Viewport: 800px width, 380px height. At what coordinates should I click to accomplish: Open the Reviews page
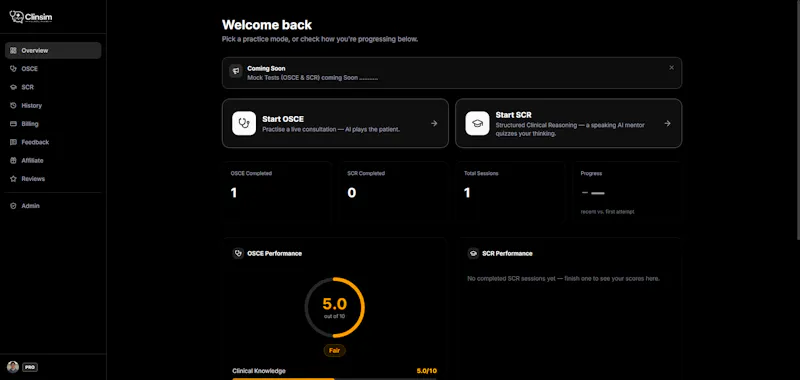coord(53,179)
